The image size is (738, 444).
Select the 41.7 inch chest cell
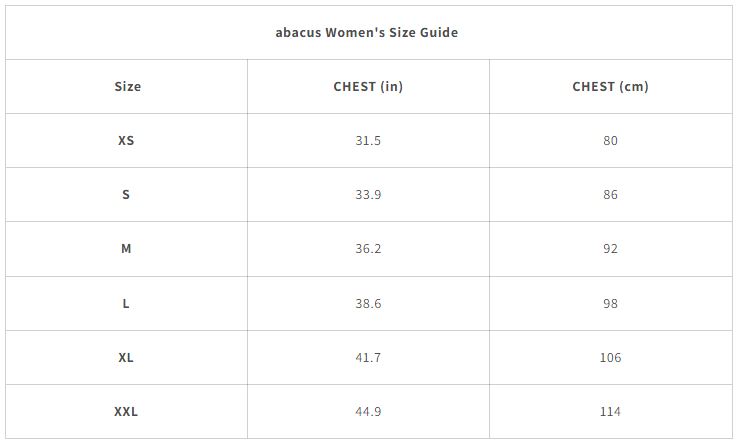[368, 357]
